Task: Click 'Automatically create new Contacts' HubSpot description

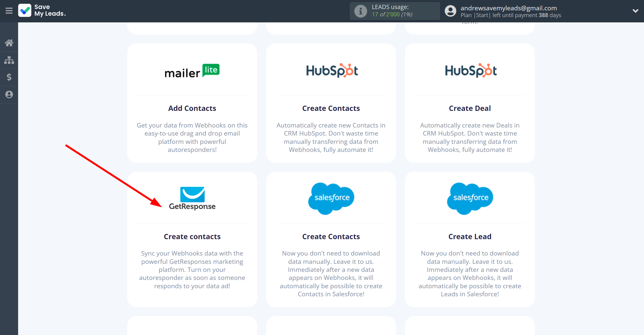Action: point(331,138)
